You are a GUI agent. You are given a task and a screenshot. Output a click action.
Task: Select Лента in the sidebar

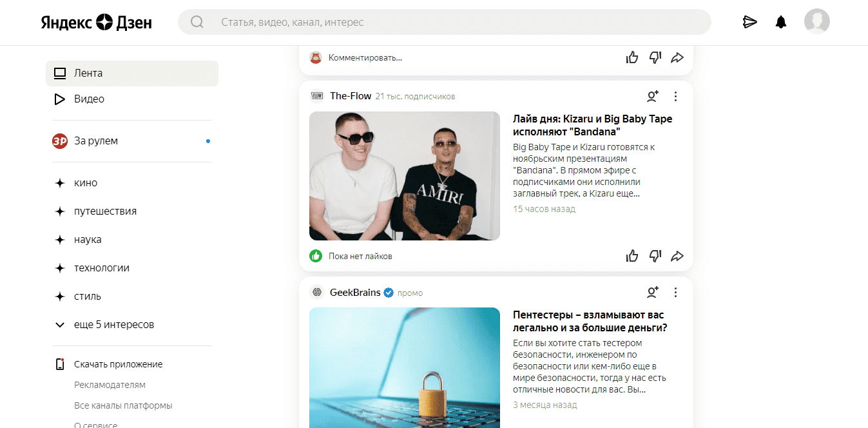tap(132, 73)
